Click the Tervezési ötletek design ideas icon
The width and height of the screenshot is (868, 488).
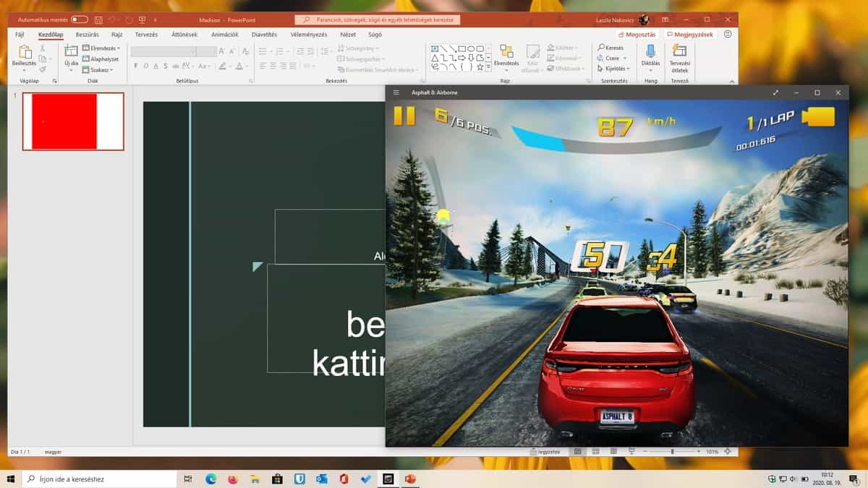(x=679, y=51)
